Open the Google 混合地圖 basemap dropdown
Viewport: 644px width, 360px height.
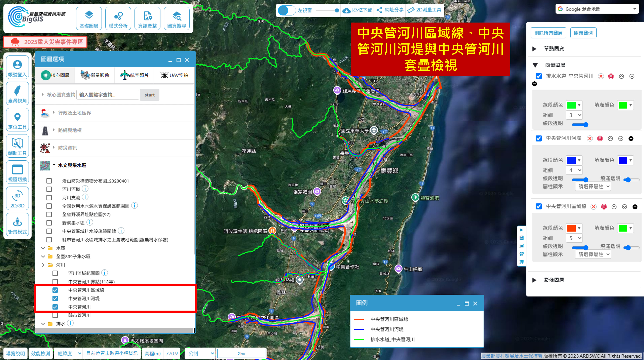click(x=597, y=9)
